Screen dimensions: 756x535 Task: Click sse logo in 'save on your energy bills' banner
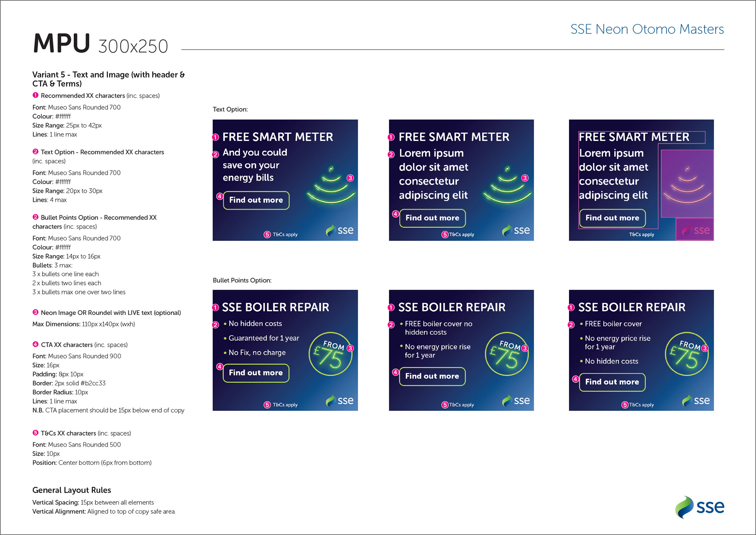point(340,230)
